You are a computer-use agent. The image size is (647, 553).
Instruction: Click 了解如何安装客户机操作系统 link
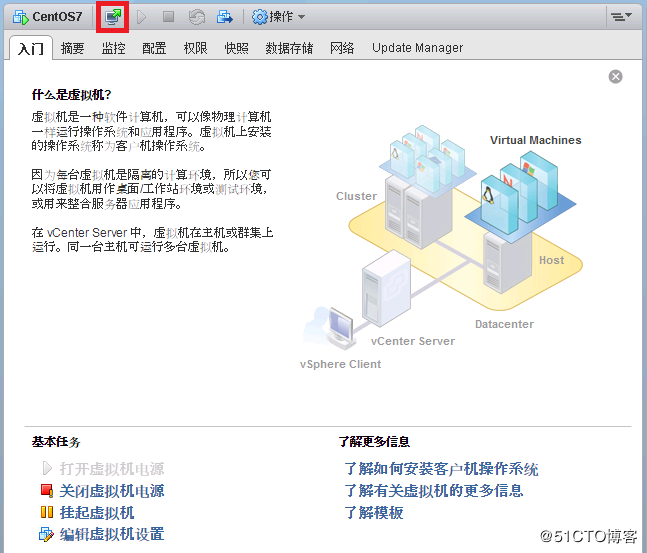point(441,469)
